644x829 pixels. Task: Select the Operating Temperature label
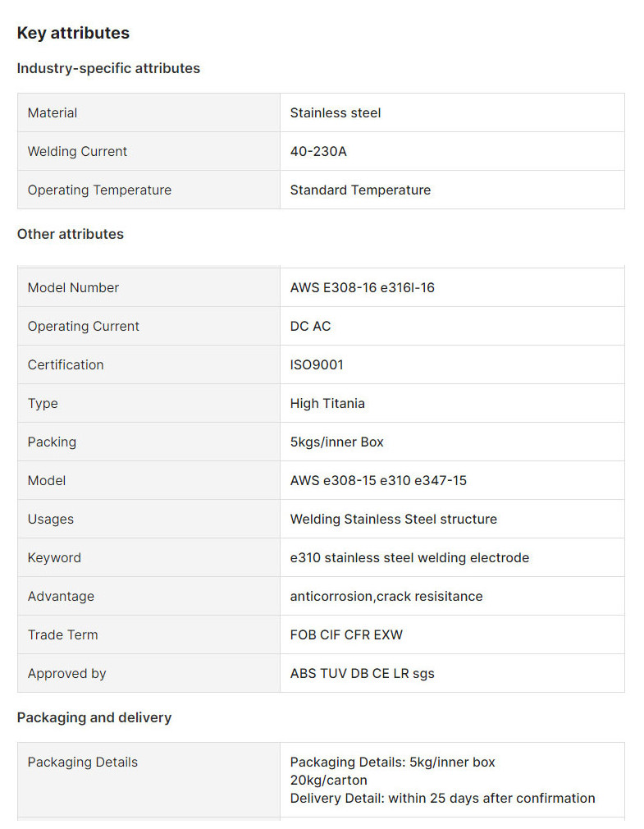point(99,190)
